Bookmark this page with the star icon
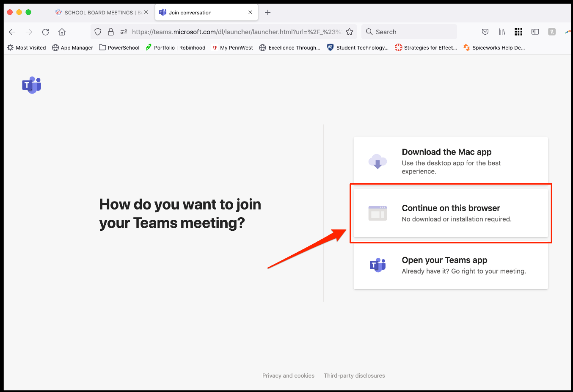This screenshot has height=392, width=573. [350, 32]
